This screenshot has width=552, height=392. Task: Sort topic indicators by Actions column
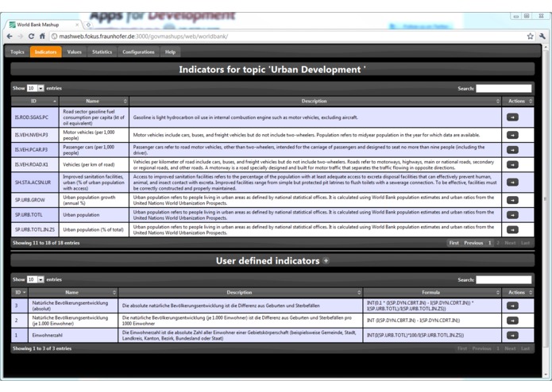pyautogui.click(x=518, y=101)
